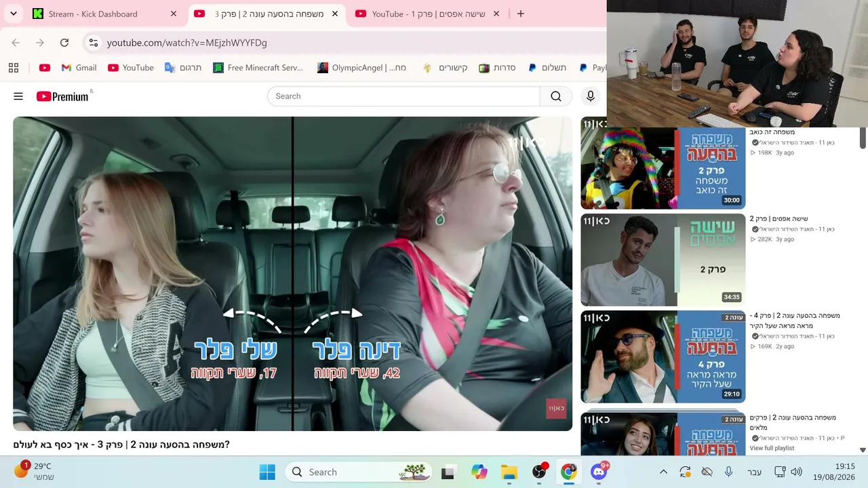
Task: Start voice search with the microphone
Action: [591, 96]
